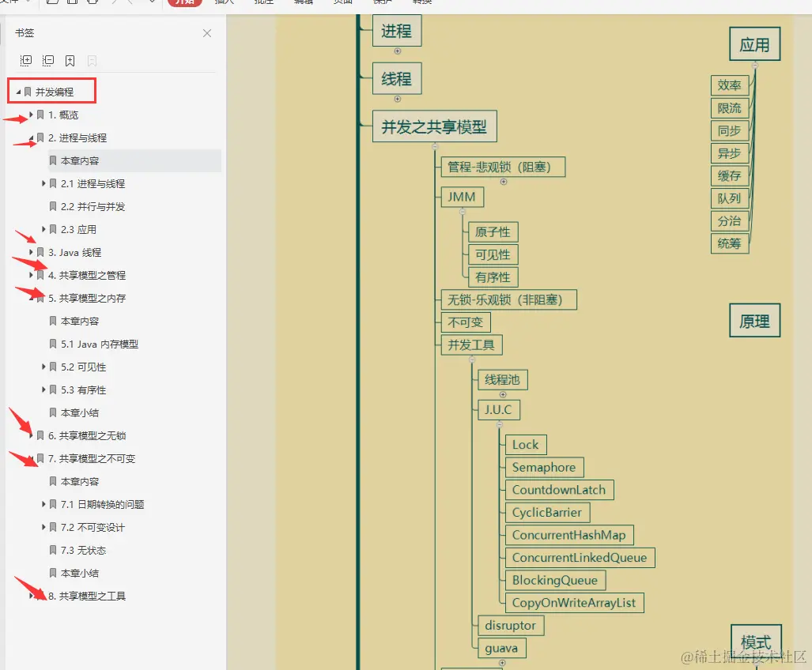Switch to the 插入 tab
Screen dimensions: 812x670
coord(225,2)
